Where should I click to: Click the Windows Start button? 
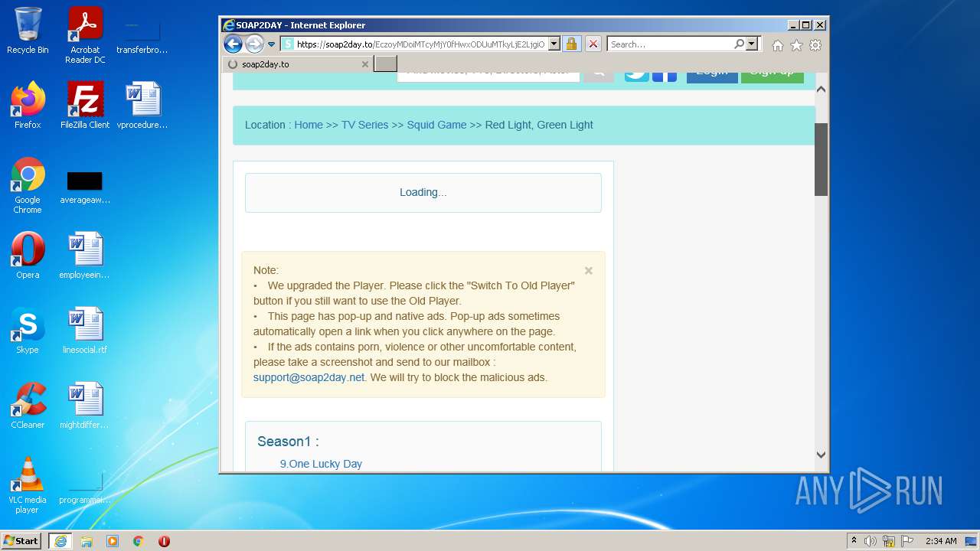[21, 541]
